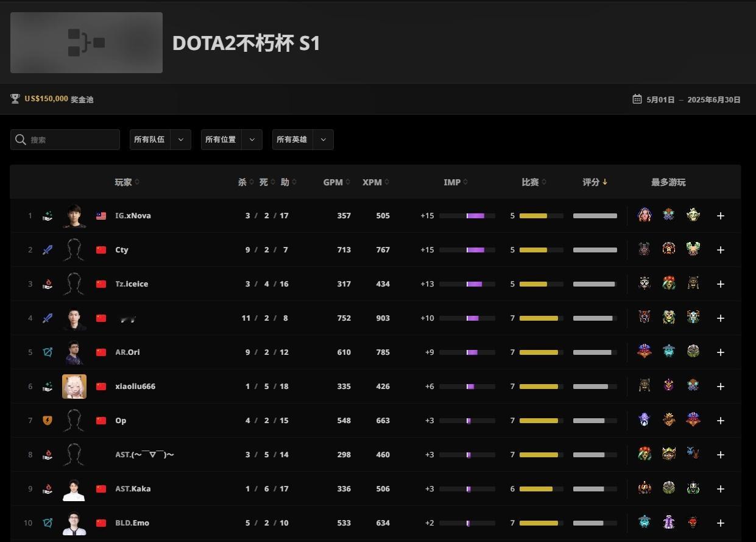Image resolution: width=756 pixels, height=542 pixels.
Task: Click IG.xNova player avatar photo
Action: pos(74,216)
